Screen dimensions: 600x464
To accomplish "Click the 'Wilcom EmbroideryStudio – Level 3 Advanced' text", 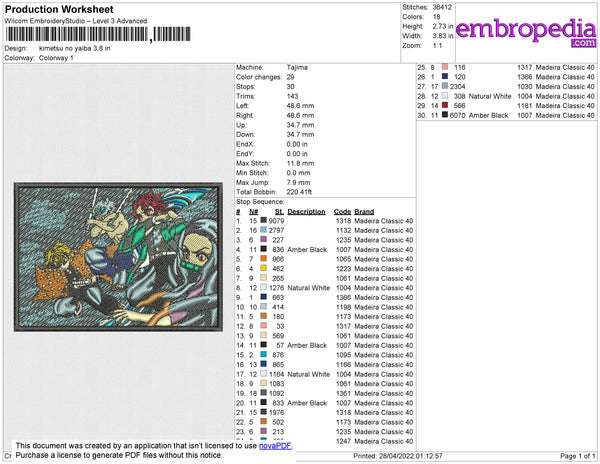I will [76, 21].
